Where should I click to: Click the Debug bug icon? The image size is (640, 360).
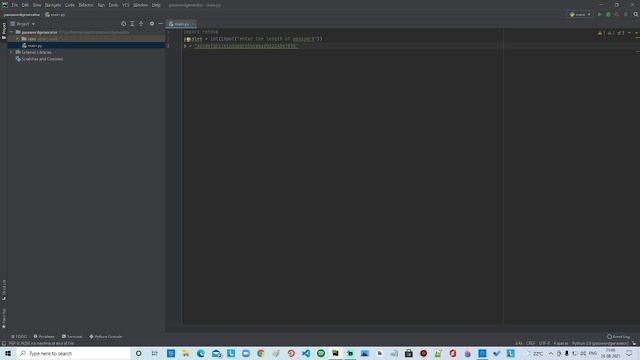pos(608,14)
